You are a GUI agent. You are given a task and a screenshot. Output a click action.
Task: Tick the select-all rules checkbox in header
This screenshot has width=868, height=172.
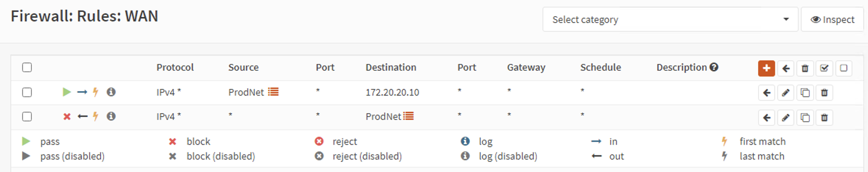click(x=27, y=68)
